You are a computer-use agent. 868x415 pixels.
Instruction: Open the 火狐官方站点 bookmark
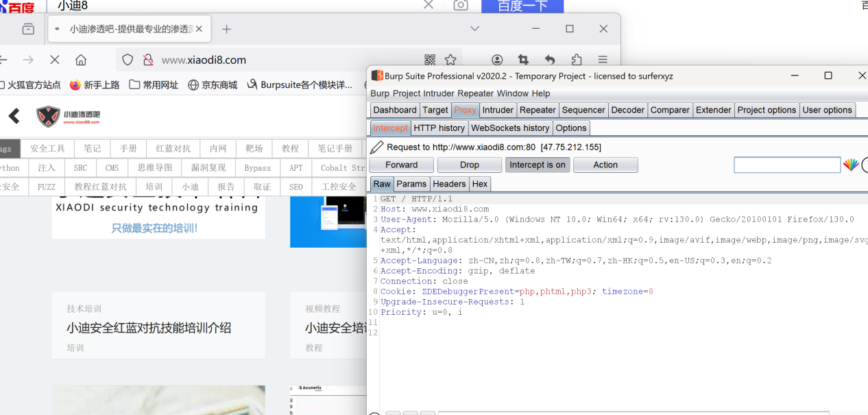[30, 85]
